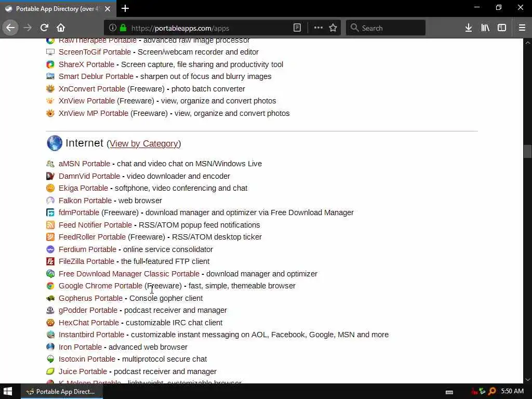532x399 pixels.
Task: Click the HexChat app icon
Action: (50, 322)
